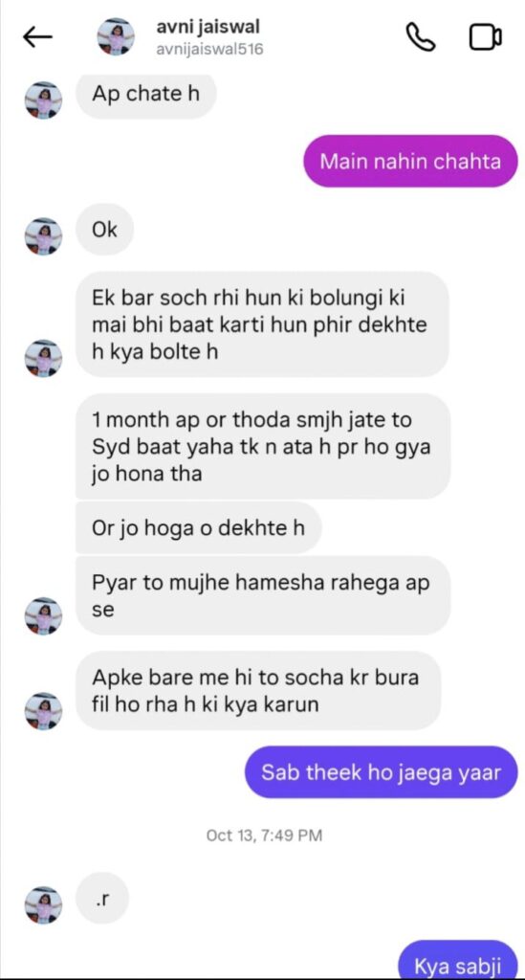The image size is (525, 980).
Task: Tap avatar beside 'Pyar to mujhe' message
Action: tap(43, 615)
